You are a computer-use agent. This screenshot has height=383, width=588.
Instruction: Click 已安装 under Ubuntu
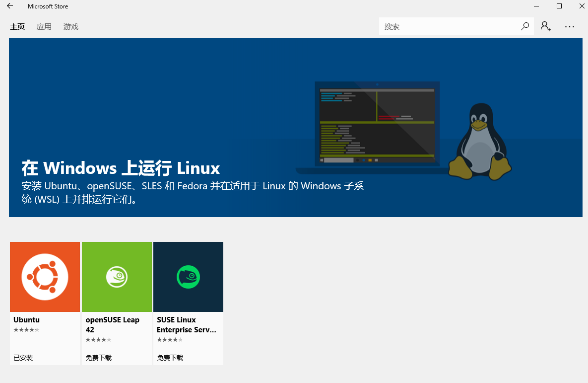pos(23,358)
